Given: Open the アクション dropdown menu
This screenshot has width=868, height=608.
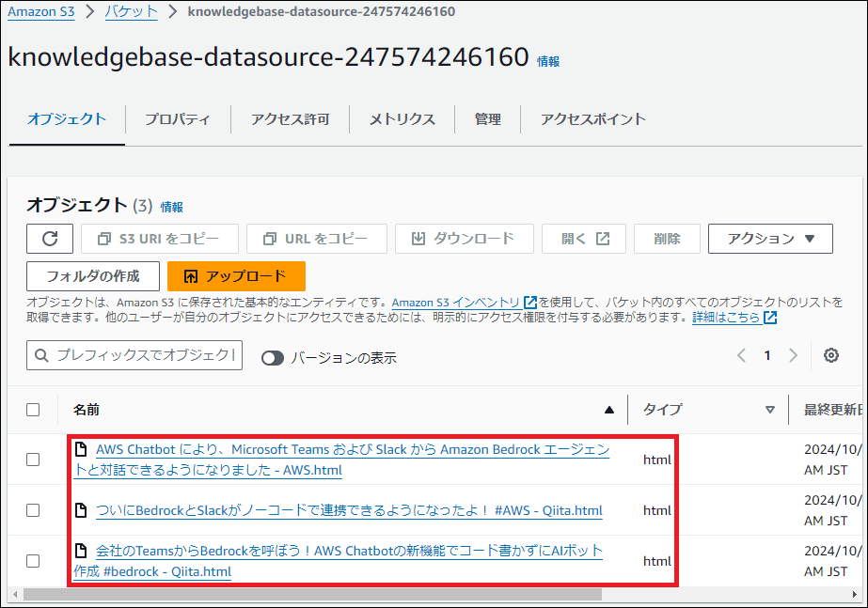Looking at the screenshot, I should pos(770,239).
